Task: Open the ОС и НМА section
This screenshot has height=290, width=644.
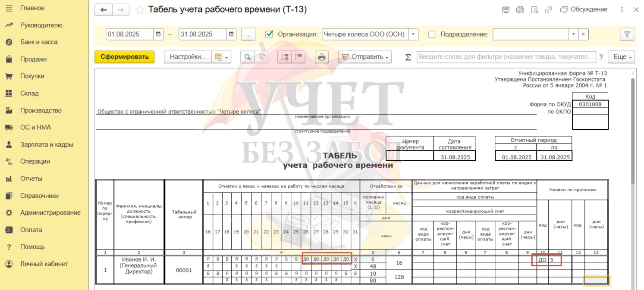Action: point(35,127)
